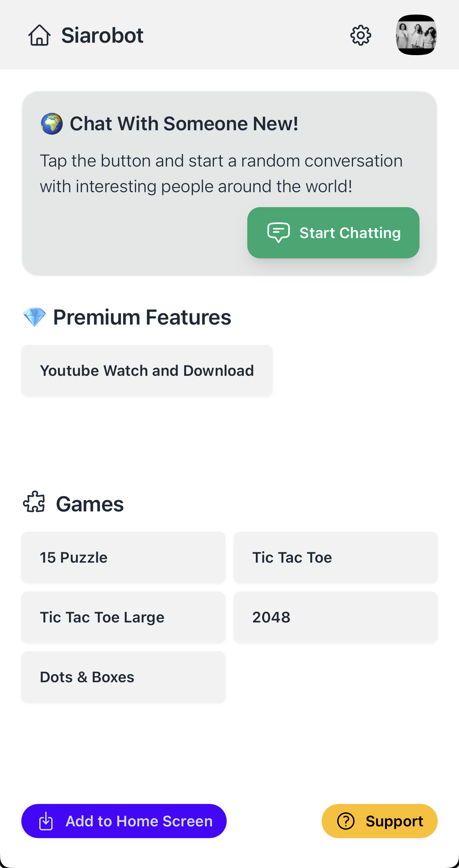Select the Siarobot title text
Viewport: 459px width, 868px height.
(102, 35)
